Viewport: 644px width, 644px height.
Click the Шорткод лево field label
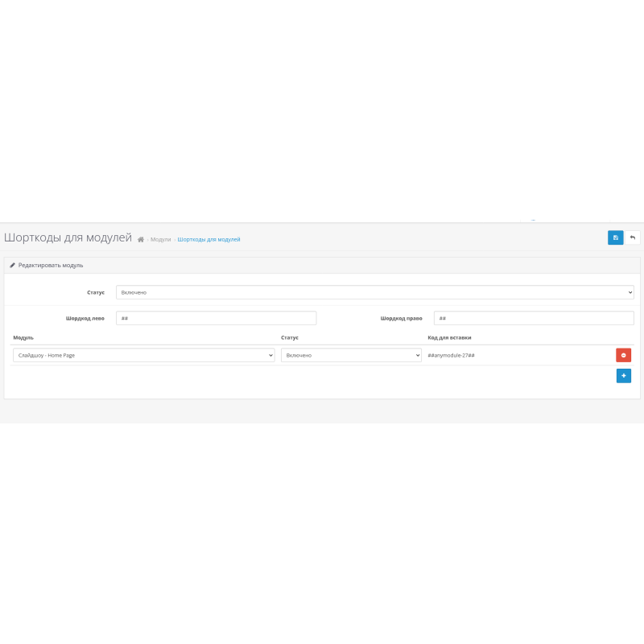tap(85, 318)
